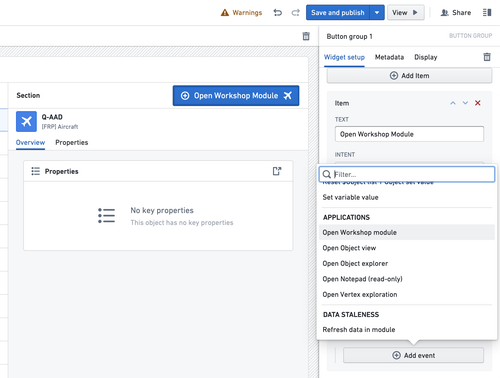Move the item up

(x=453, y=103)
